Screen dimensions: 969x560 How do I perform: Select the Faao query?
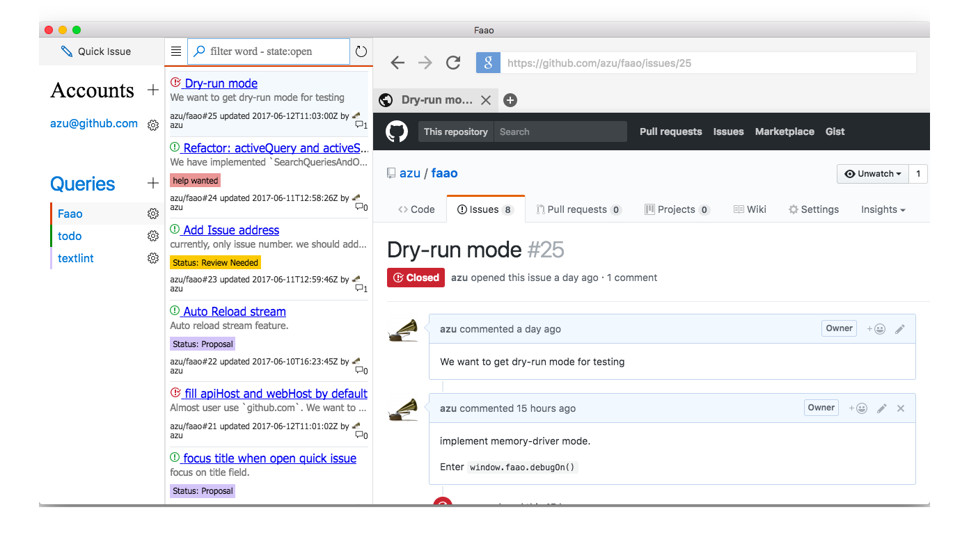pyautogui.click(x=70, y=214)
